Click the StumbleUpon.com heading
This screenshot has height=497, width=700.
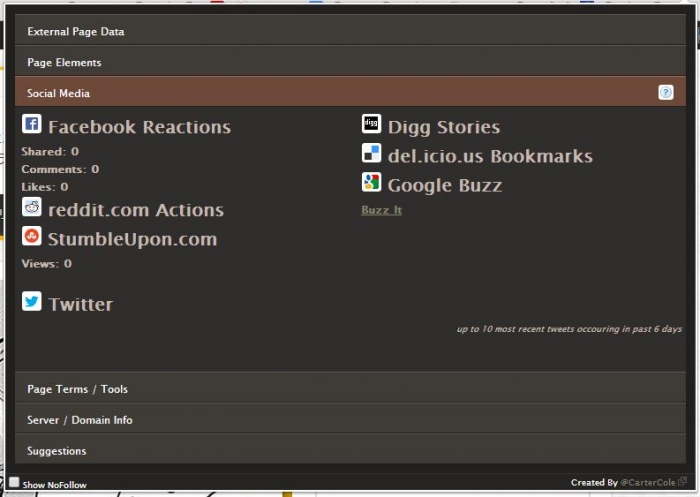tap(133, 239)
